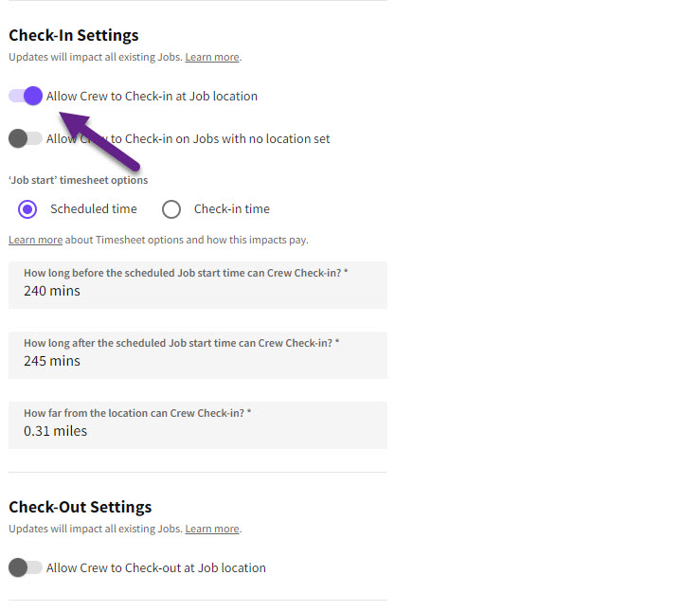Click the Check-In Settings heading
The image size is (700, 611).
[x=74, y=35]
